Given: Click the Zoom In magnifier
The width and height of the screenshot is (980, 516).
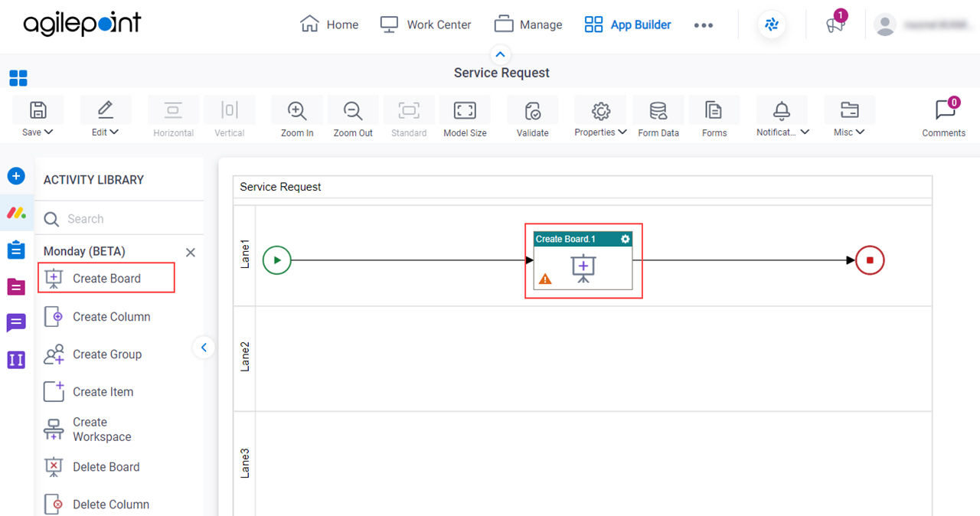Looking at the screenshot, I should [297, 110].
